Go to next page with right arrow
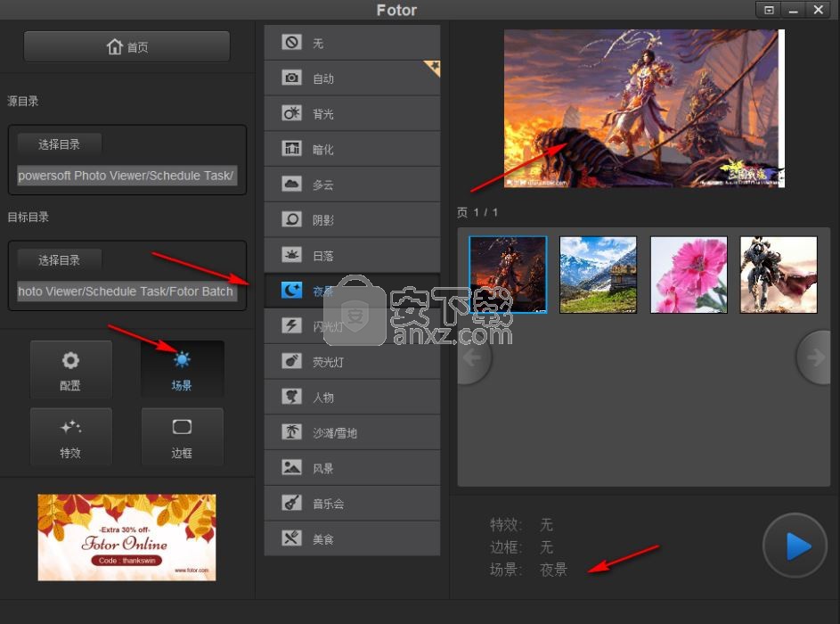 (x=814, y=357)
